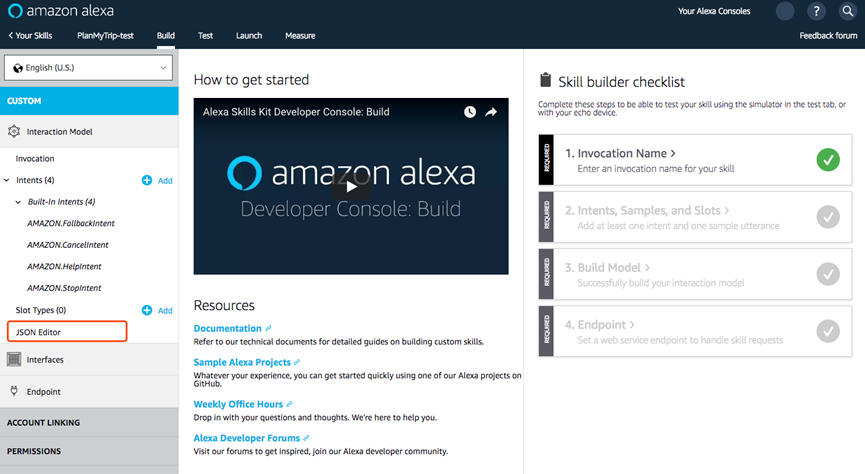Open the Invocation item in sidebar

click(x=35, y=159)
